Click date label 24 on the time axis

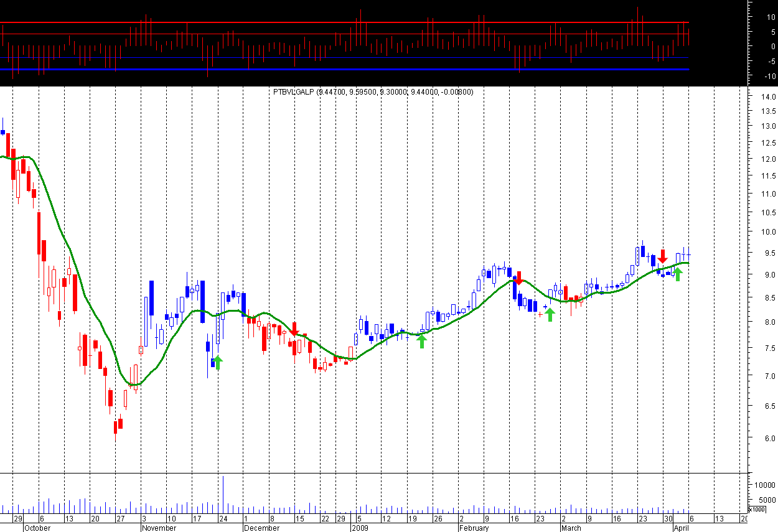pos(223,519)
